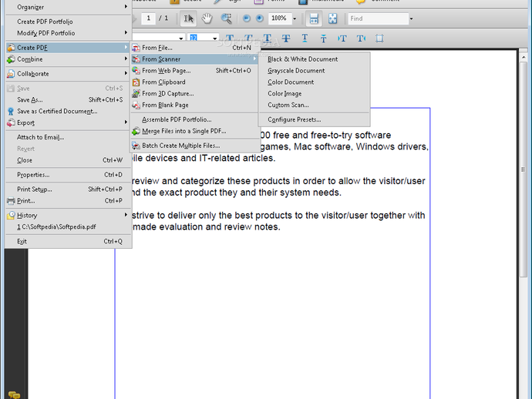Select Grayscale Document preset
532x399 pixels.
pyautogui.click(x=314, y=71)
